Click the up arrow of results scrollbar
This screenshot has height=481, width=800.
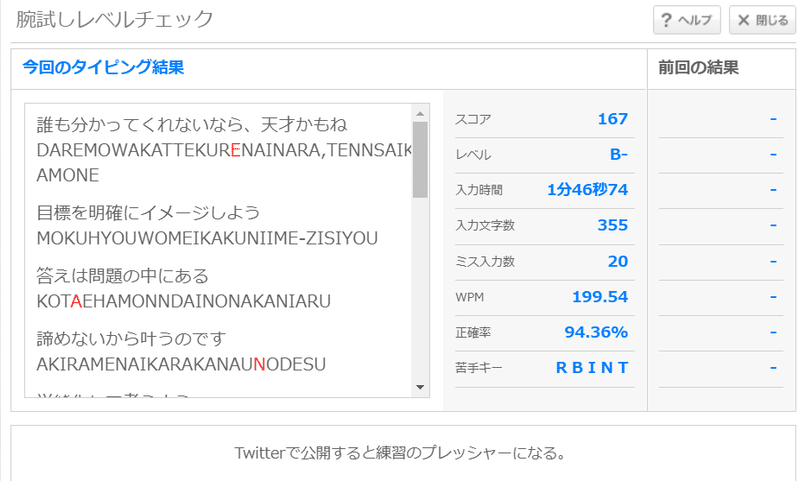(x=420, y=113)
